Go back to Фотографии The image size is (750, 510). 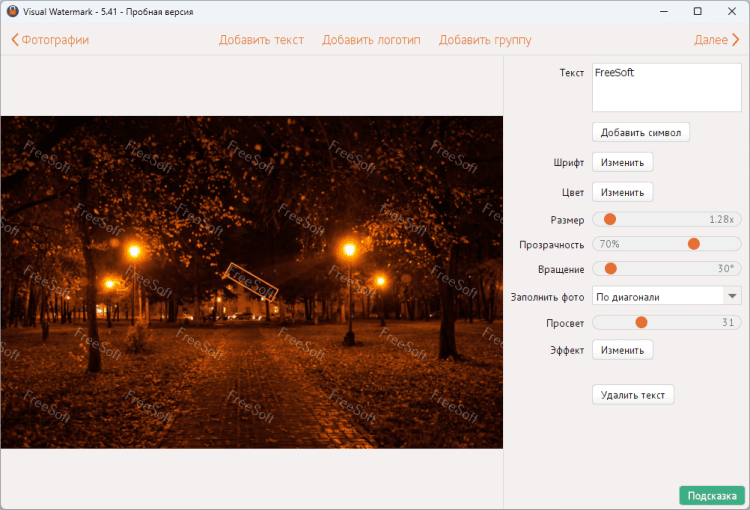coord(50,40)
